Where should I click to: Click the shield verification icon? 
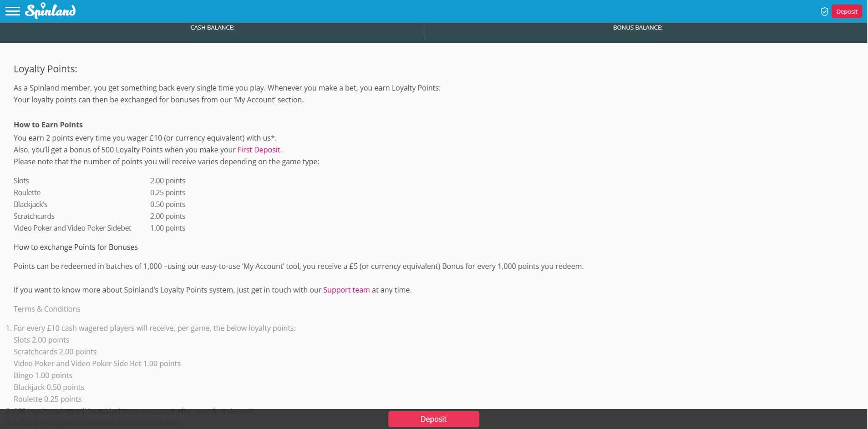824,12
